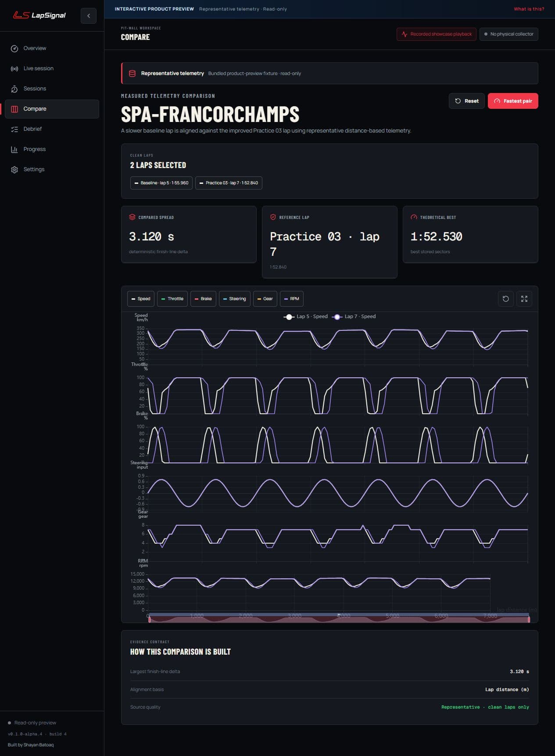Click the Compare columns icon
This screenshot has height=756, width=555.
(14, 109)
